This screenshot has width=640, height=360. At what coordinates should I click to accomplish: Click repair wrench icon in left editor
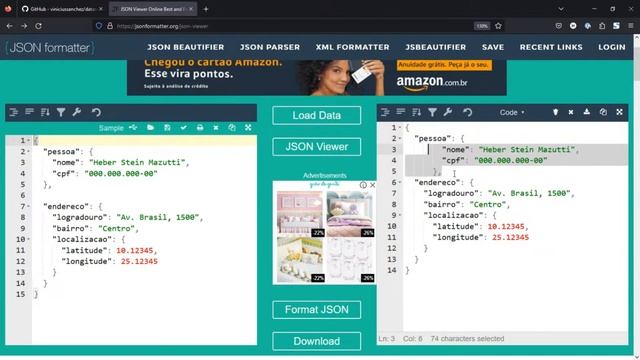(77, 112)
